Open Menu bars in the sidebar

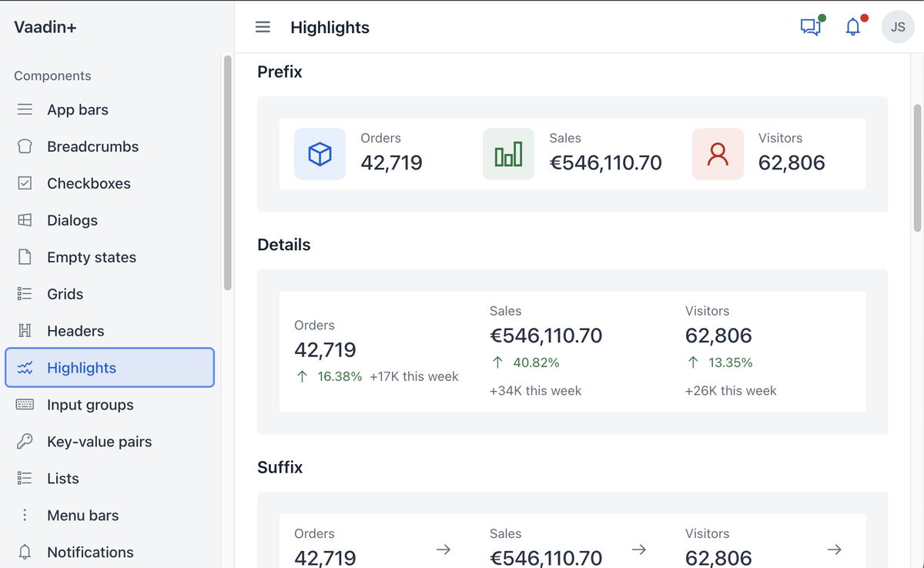(x=109, y=516)
